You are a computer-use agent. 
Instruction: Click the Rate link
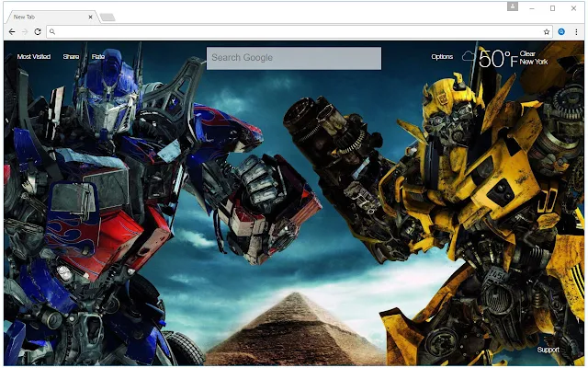click(98, 57)
